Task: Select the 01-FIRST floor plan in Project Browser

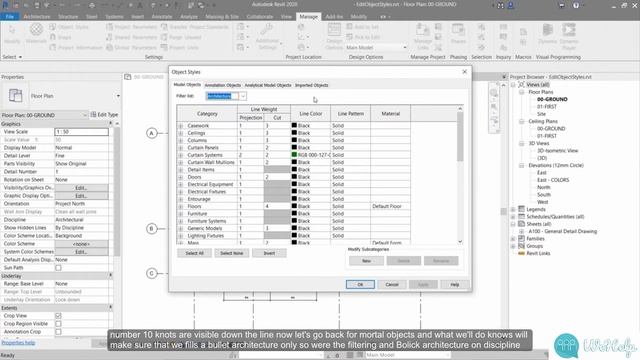Action: pos(547,107)
